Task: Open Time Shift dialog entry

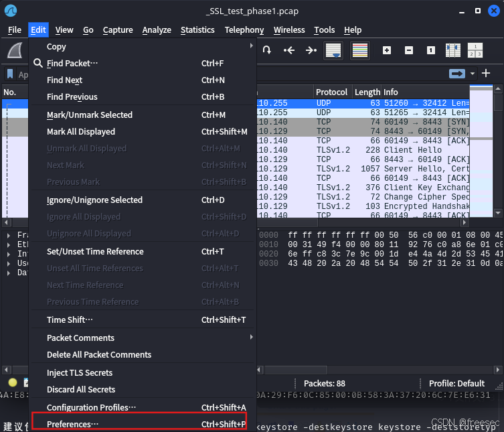Action: (x=143, y=319)
